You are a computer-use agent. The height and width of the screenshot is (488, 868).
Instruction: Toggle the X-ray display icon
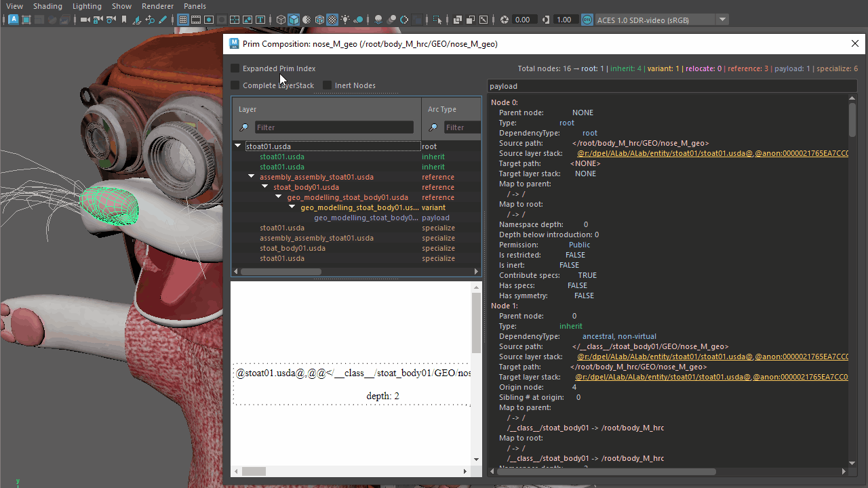click(x=457, y=20)
